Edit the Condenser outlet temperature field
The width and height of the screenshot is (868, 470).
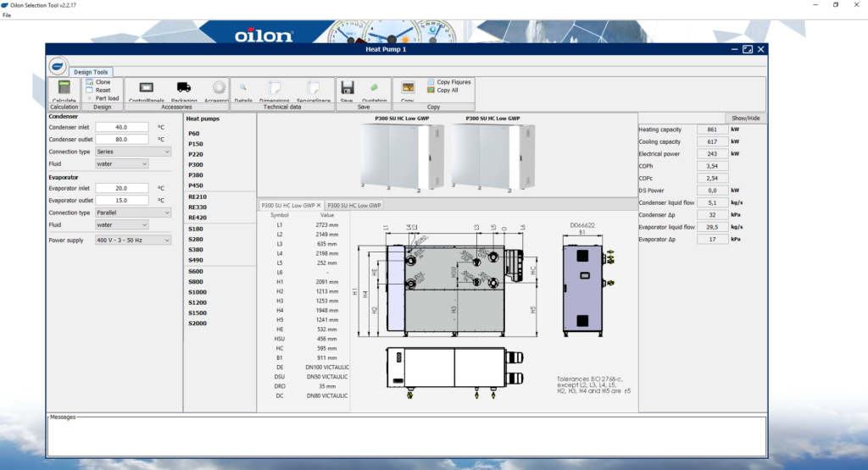(x=122, y=140)
